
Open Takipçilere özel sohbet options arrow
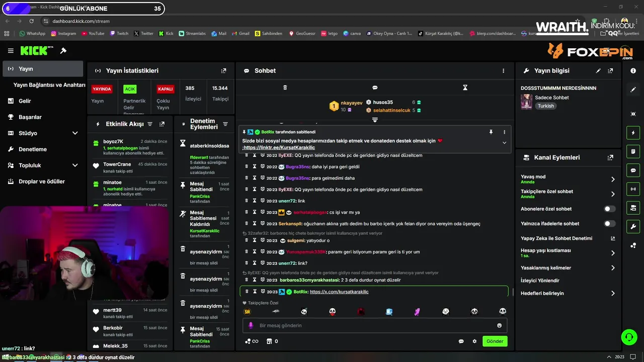613,194
